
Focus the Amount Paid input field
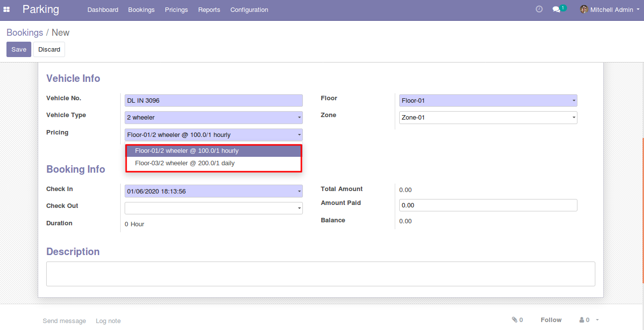(x=488, y=205)
